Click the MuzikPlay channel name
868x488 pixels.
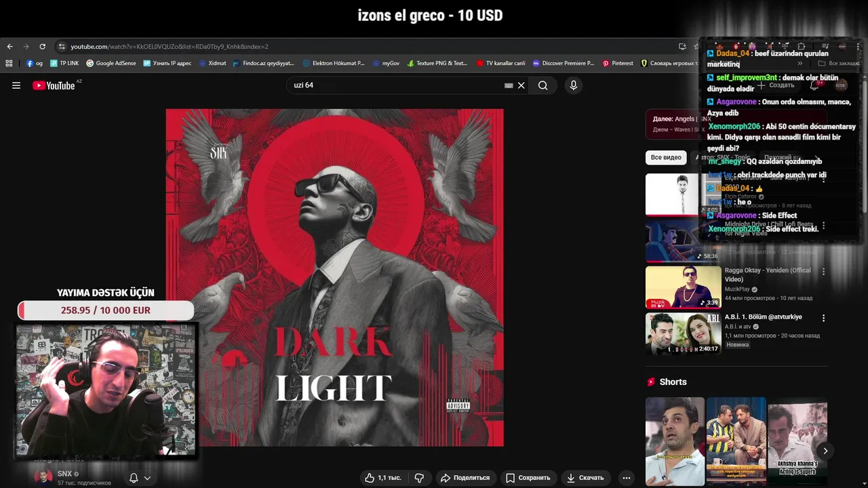click(x=737, y=289)
